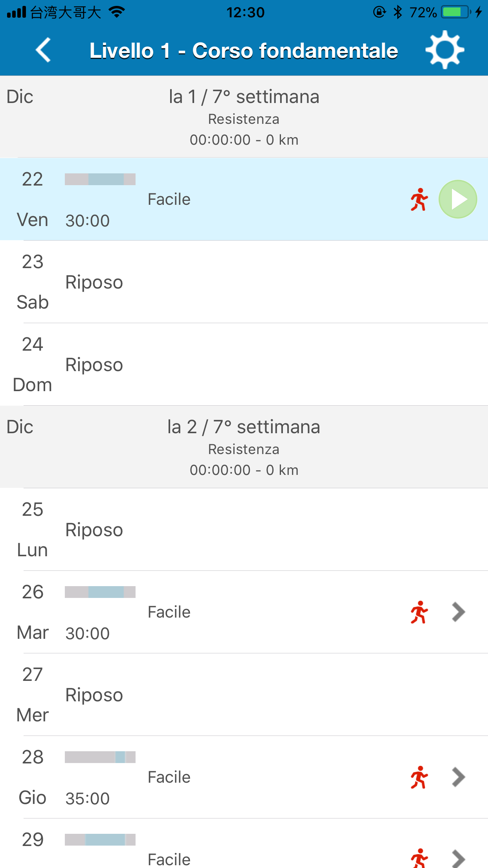The width and height of the screenshot is (488, 868).
Task: Tap red runner icon on day 22
Action: click(419, 199)
